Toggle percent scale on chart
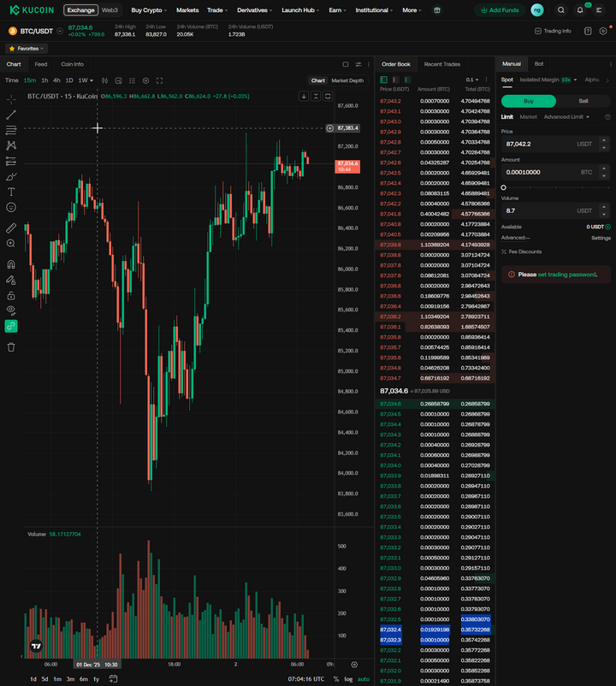This screenshot has height=686, width=616. pyautogui.click(x=336, y=679)
